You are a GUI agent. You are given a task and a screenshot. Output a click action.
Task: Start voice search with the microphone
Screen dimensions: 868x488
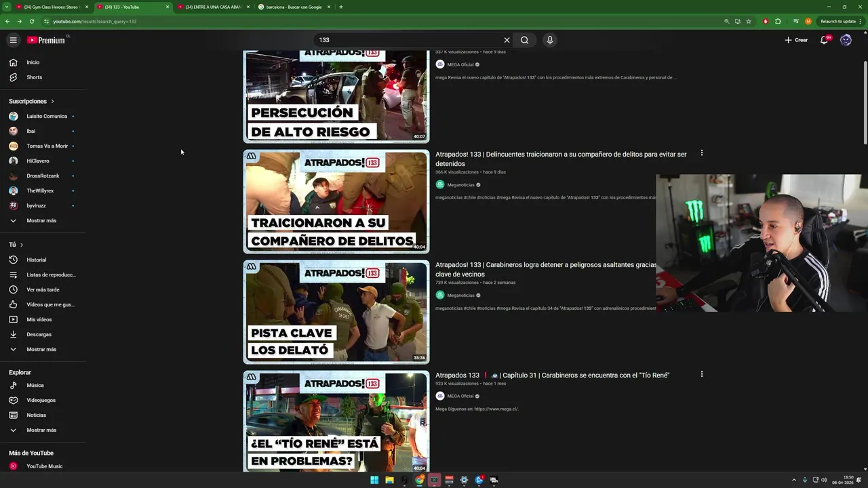click(550, 40)
